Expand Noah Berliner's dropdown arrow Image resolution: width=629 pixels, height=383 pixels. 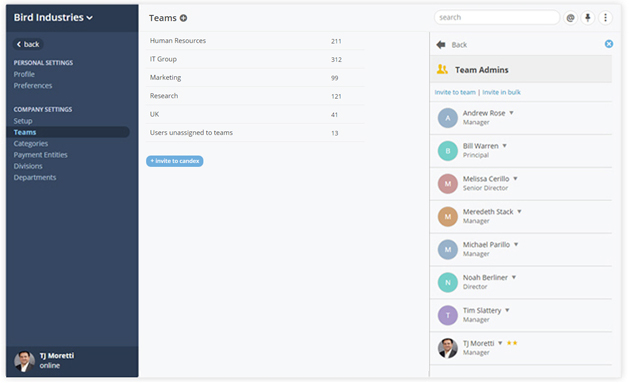click(514, 278)
